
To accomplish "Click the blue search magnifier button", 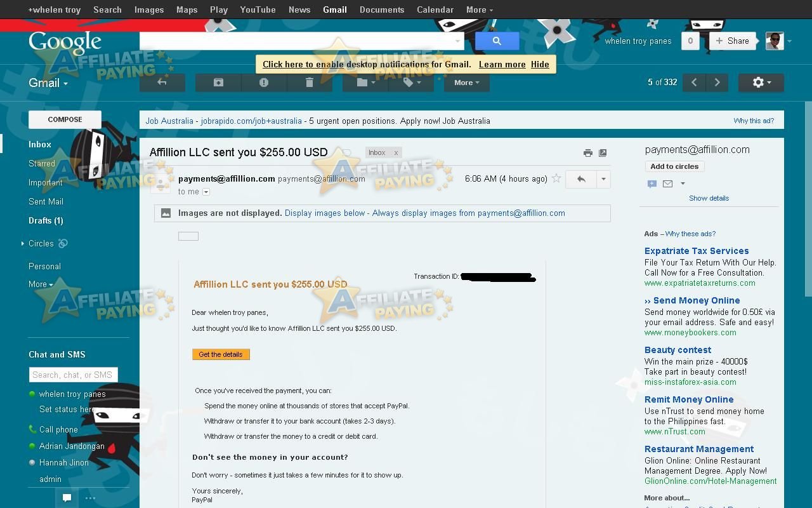I will click(497, 41).
